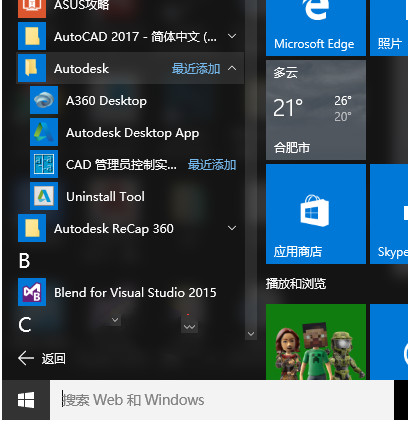408x425 pixels.
Task: Open the Skype tile
Action: tap(389, 214)
